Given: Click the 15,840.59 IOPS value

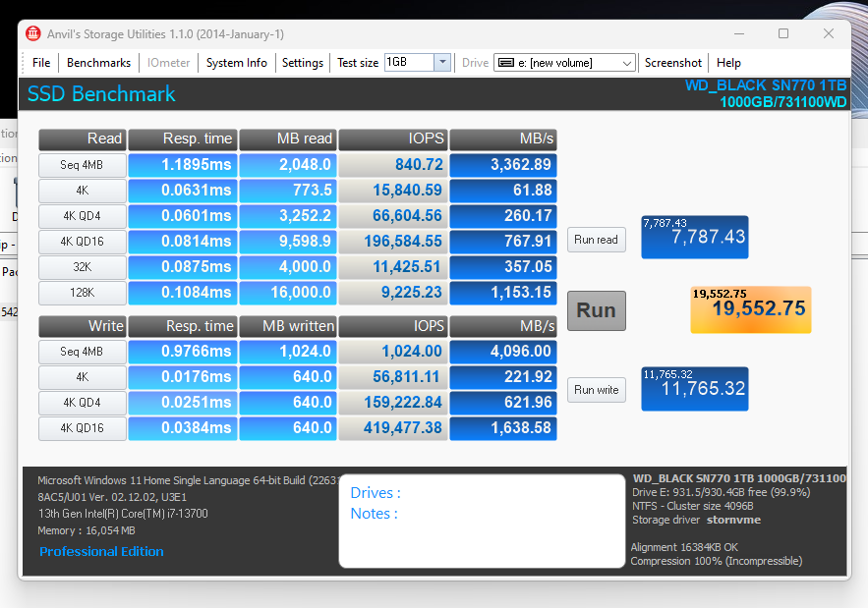Looking at the screenshot, I should (x=392, y=191).
